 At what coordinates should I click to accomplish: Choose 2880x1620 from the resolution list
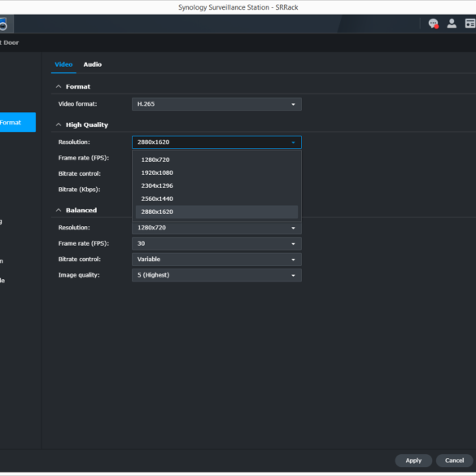click(x=216, y=212)
